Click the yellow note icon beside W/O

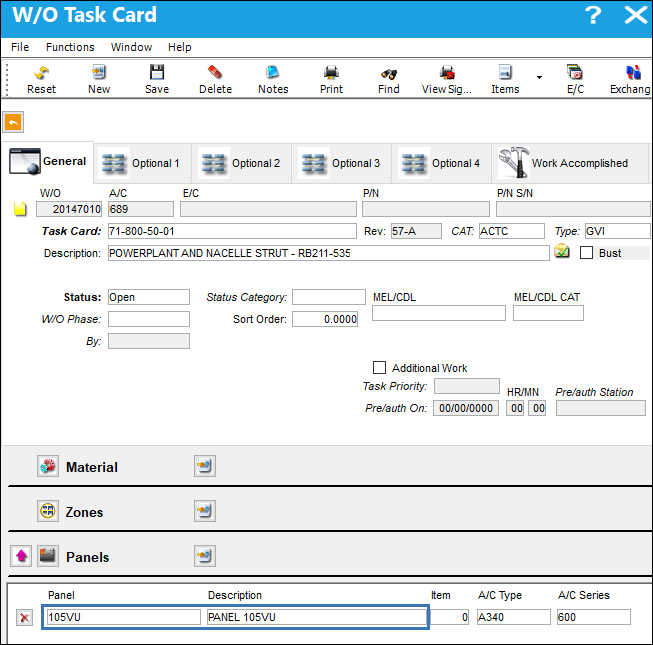[x=20, y=209]
